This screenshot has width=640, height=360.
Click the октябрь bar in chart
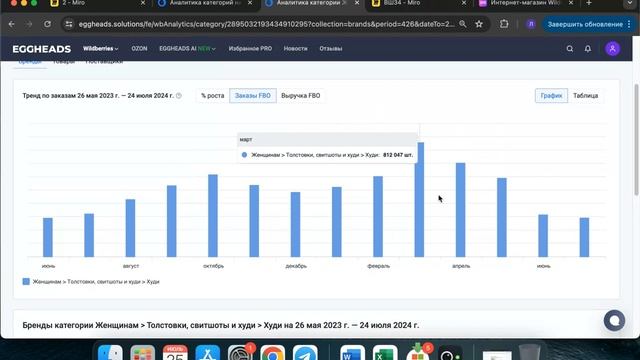coord(213,216)
